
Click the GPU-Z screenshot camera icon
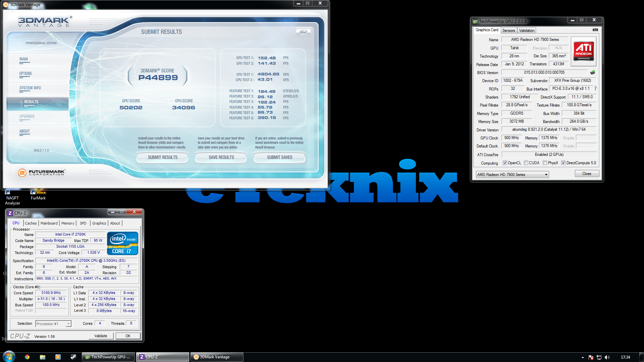(x=595, y=30)
